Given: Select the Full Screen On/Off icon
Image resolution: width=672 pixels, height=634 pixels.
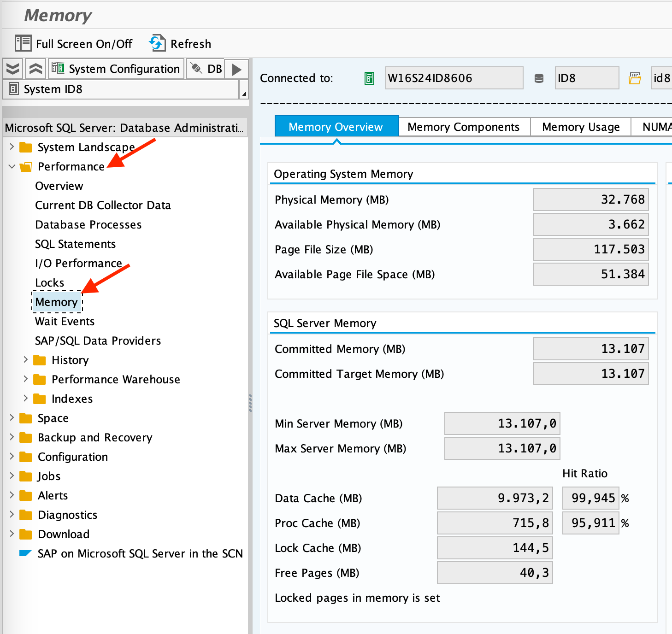Looking at the screenshot, I should [x=23, y=43].
